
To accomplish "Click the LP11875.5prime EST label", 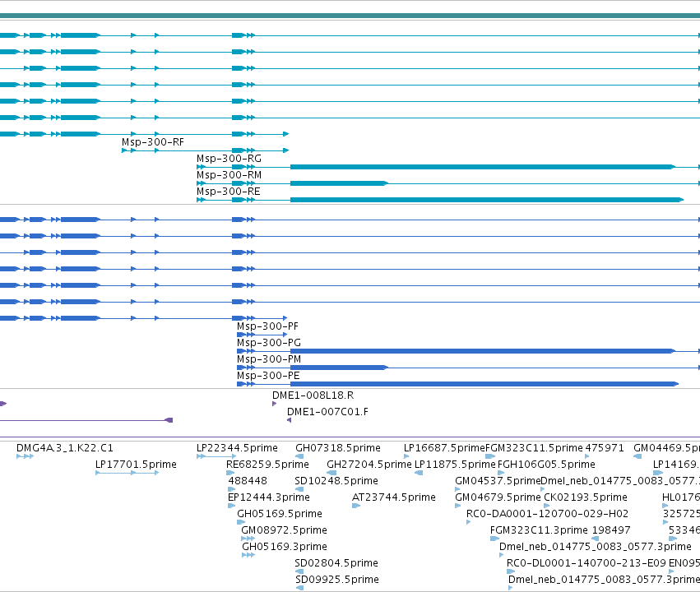I will point(455,465).
